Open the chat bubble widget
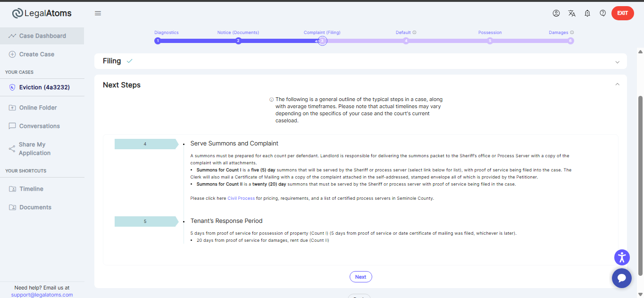Viewport: 644px width, 298px height. pyautogui.click(x=622, y=278)
